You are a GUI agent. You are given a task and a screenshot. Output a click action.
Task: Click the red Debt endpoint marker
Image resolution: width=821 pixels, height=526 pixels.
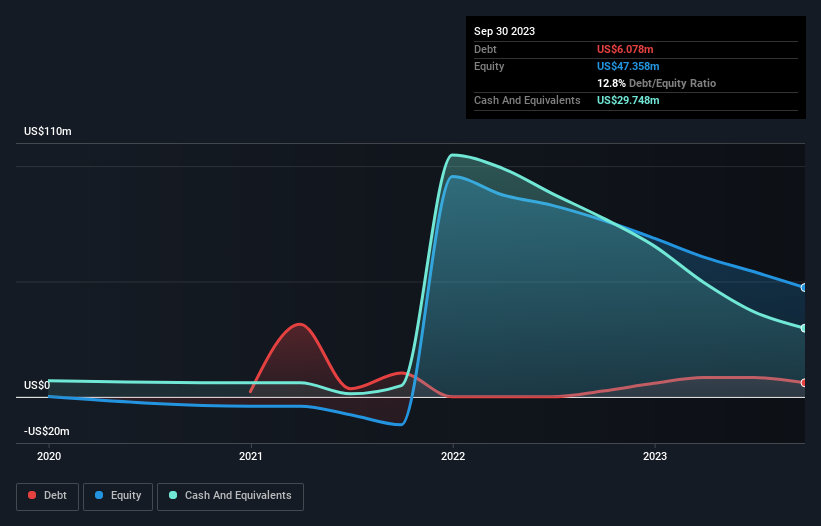point(804,383)
